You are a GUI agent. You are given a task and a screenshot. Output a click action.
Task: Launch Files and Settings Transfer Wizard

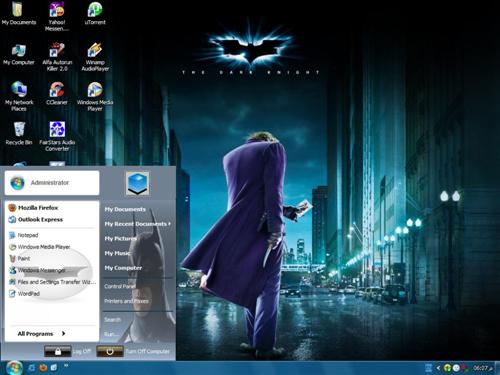[52, 282]
